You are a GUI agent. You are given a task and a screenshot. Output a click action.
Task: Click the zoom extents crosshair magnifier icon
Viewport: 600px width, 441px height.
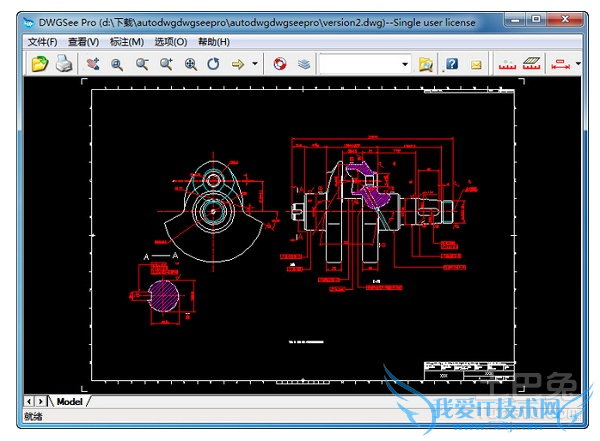[190, 64]
